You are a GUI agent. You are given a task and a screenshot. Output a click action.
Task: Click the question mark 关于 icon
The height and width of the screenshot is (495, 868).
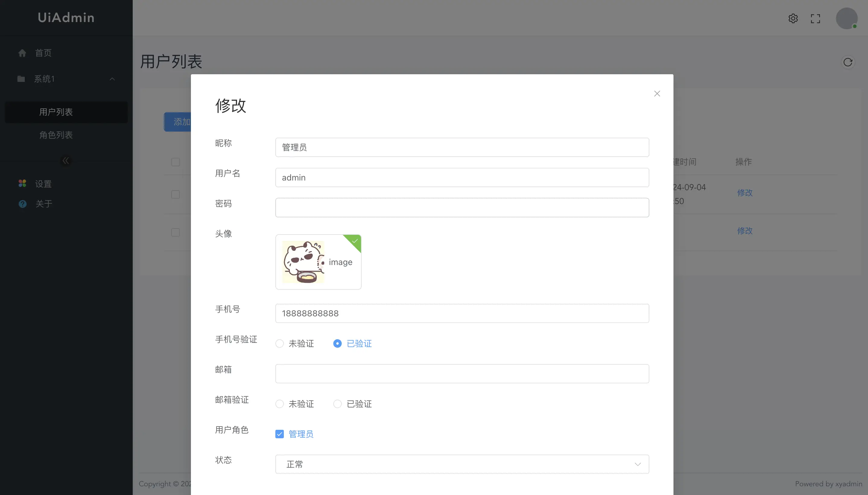tap(22, 204)
